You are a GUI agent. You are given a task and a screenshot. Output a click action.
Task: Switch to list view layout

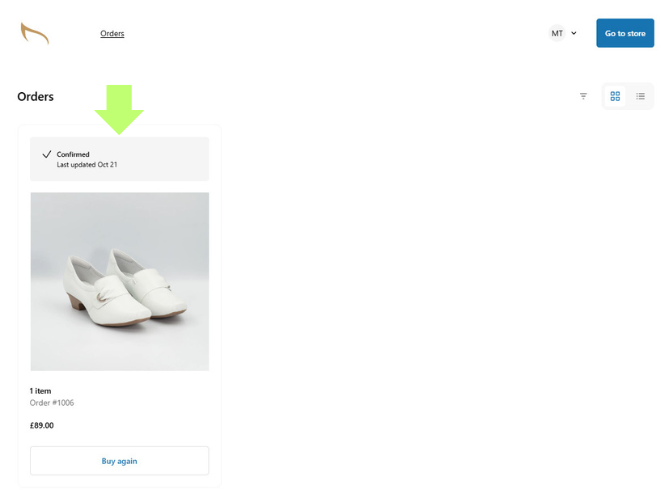coord(640,97)
